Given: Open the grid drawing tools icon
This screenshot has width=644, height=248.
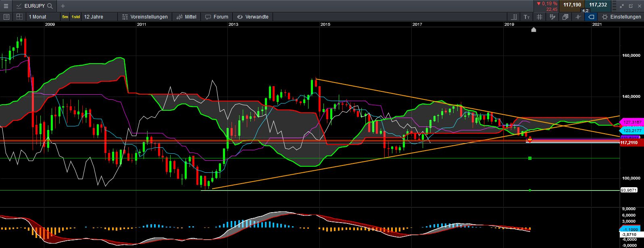Looking at the screenshot, I should pyautogui.click(x=552, y=17).
